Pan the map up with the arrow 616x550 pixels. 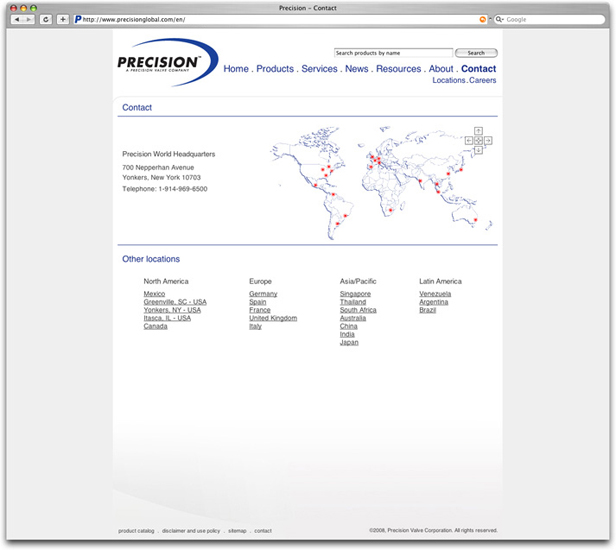478,131
